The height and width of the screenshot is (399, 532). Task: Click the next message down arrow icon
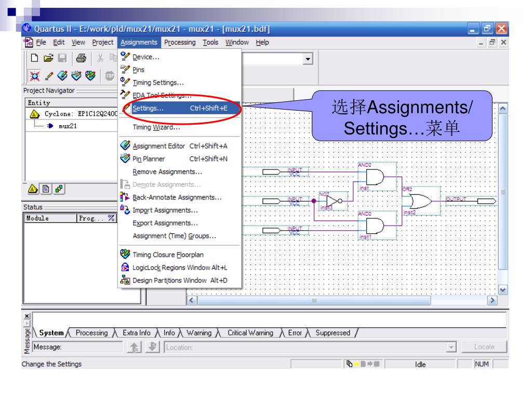tap(153, 347)
